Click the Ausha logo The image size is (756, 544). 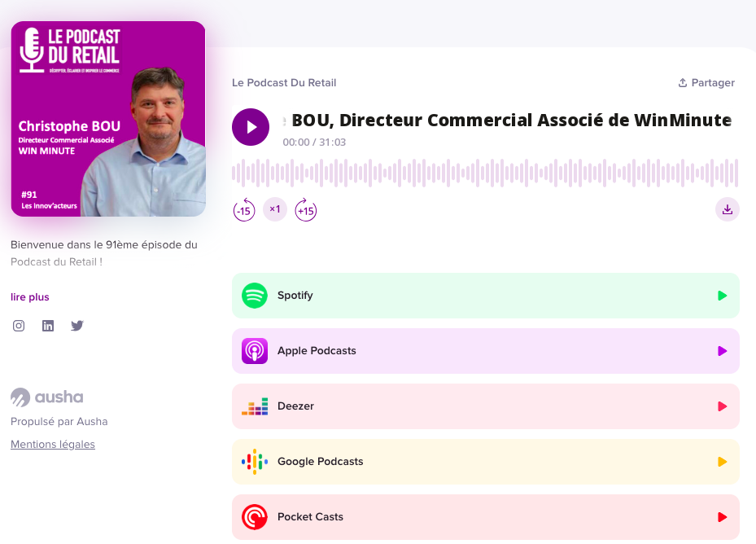[x=46, y=397]
